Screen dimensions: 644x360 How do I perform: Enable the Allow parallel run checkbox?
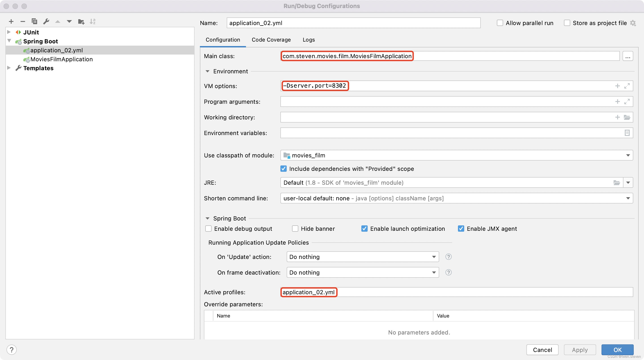[x=500, y=23]
